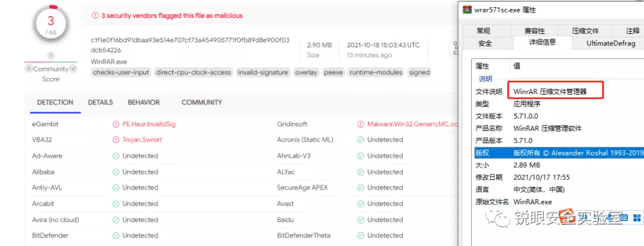644x246 pixels.
Task: Switch to the DETAILS tab
Action: click(100, 102)
